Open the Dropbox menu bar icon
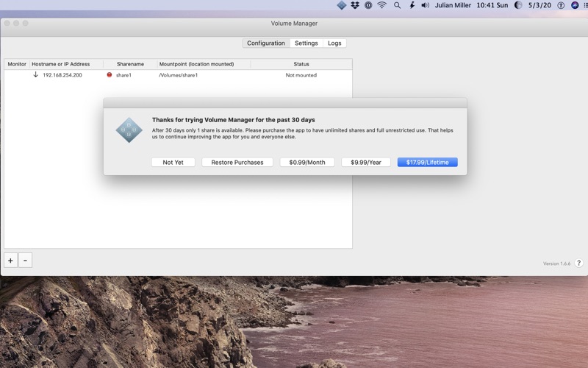This screenshot has height=368, width=588. coord(355,5)
